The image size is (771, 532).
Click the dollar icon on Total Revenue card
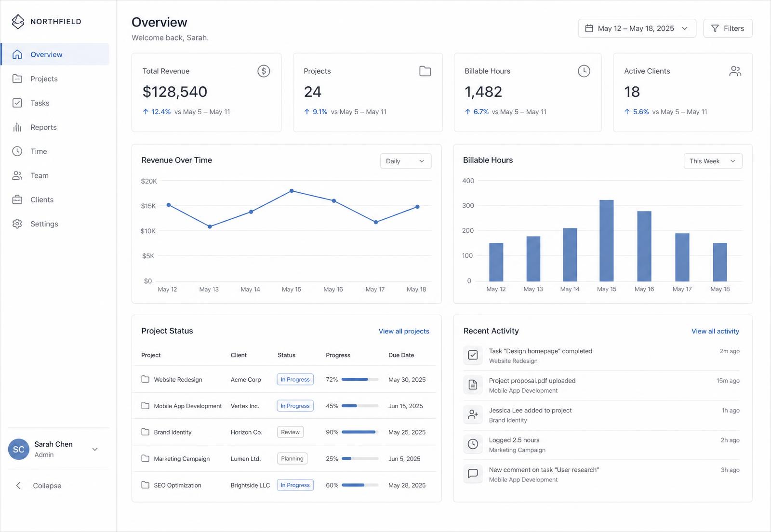pos(264,71)
